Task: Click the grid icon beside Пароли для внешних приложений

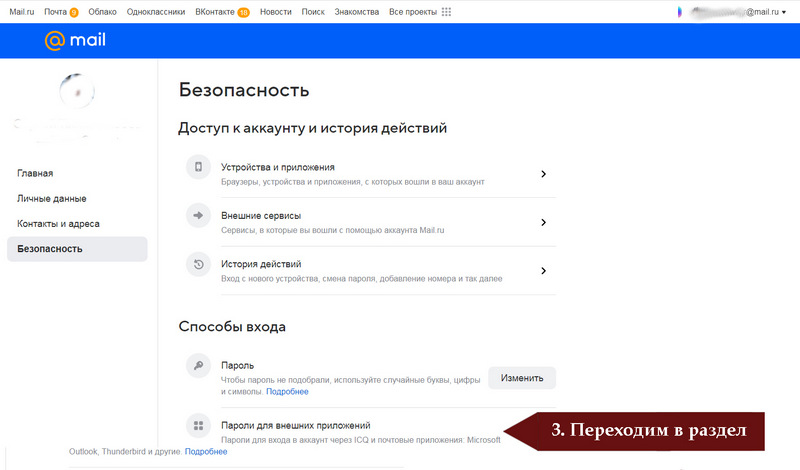Action: pos(199,426)
